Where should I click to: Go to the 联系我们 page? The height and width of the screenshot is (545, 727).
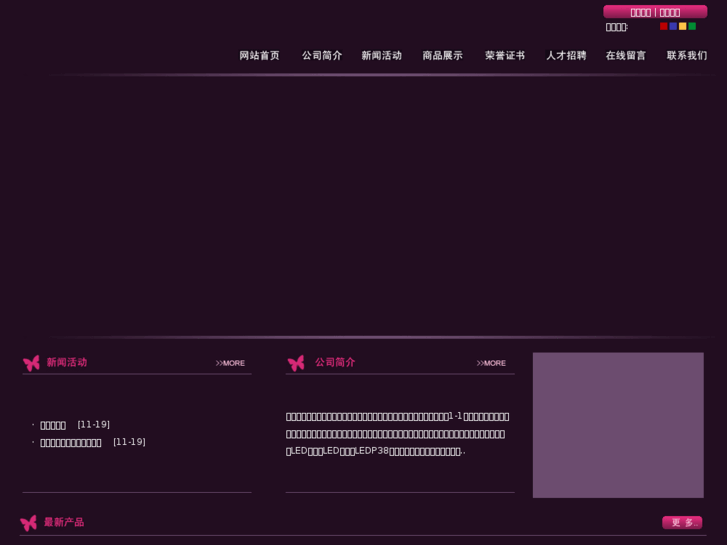coord(687,56)
